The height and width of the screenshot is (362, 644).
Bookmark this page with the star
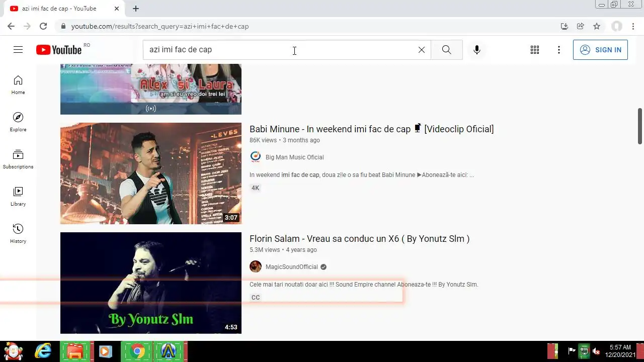pos(597,26)
